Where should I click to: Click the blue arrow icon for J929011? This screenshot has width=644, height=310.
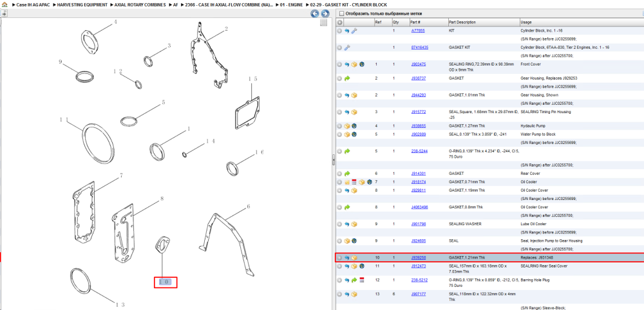347,190
